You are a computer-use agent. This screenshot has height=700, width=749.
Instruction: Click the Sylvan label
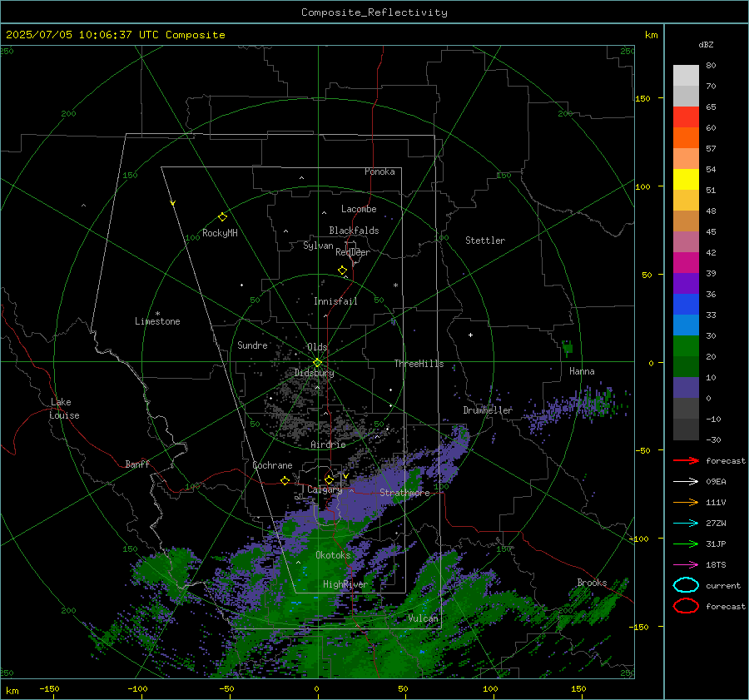(318, 246)
